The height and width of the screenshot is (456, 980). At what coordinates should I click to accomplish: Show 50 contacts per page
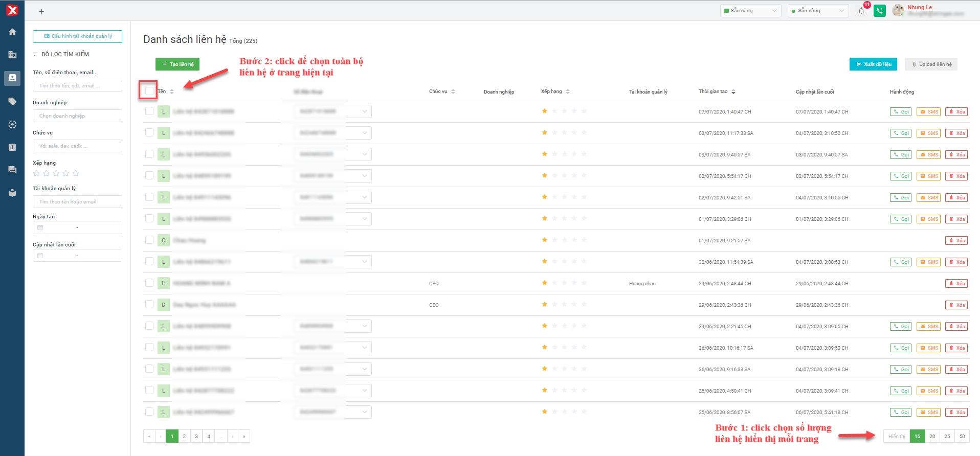[x=962, y=436]
